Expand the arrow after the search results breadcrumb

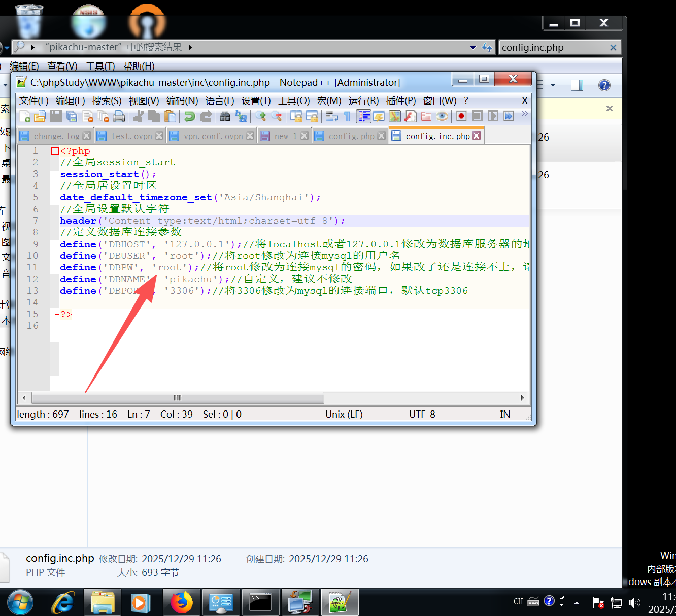[190, 47]
